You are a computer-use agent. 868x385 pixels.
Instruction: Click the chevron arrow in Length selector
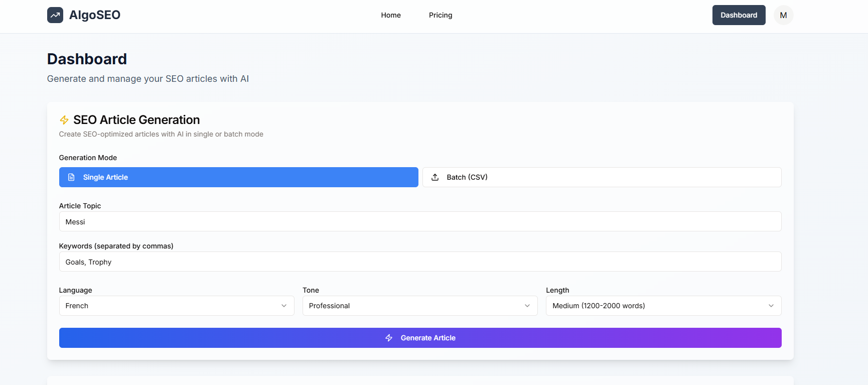click(x=771, y=306)
